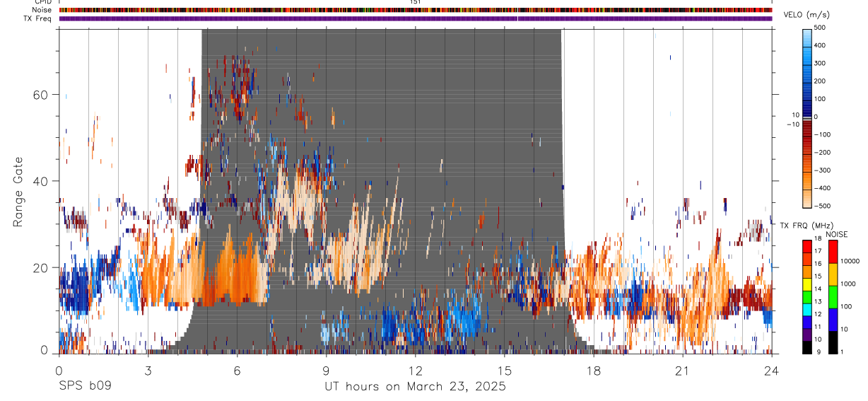Click the Noise strip above the plot
This screenshot has height=401, width=868.
tap(416, 10)
